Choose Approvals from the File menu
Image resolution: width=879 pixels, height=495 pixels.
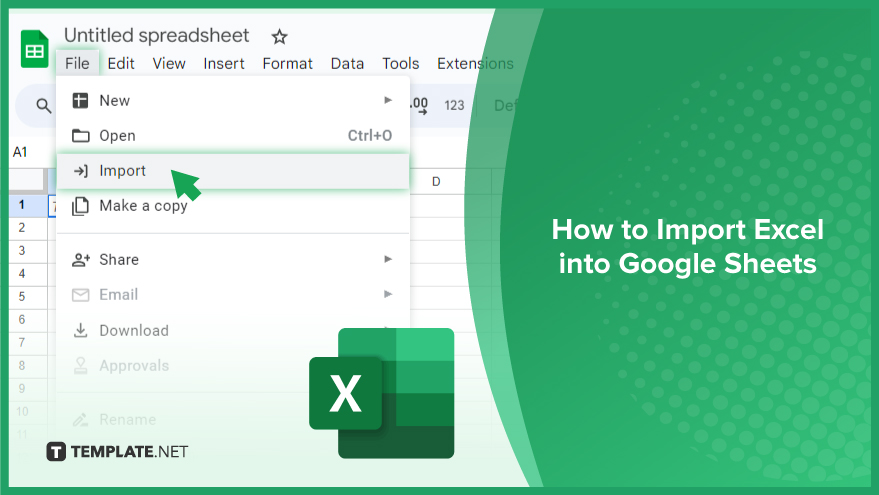[x=233, y=366]
